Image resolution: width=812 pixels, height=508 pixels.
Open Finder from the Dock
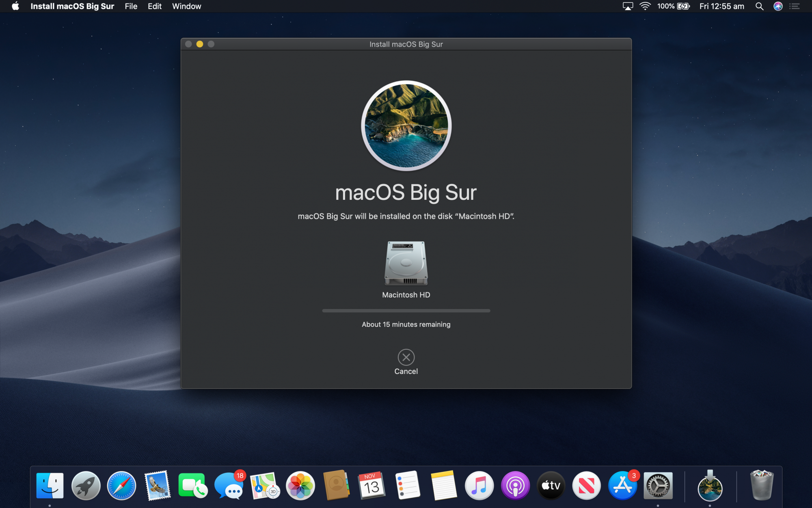[x=50, y=486]
